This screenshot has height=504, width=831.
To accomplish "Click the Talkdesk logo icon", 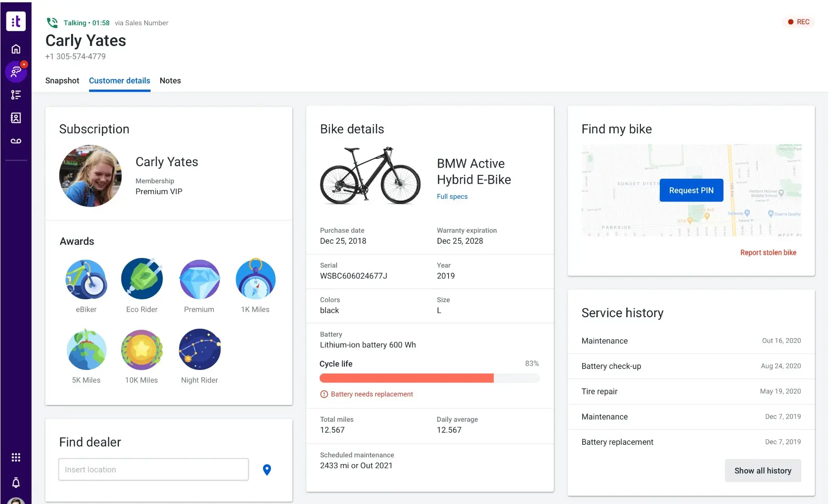I will coord(16,21).
